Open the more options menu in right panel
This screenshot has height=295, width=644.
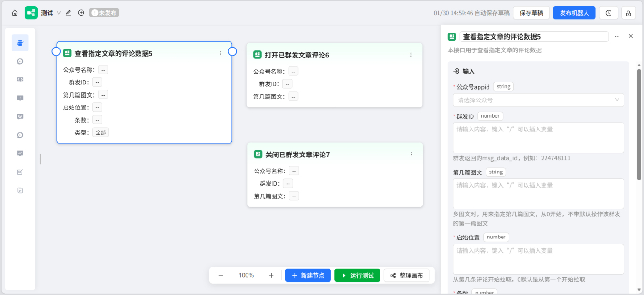tap(617, 36)
